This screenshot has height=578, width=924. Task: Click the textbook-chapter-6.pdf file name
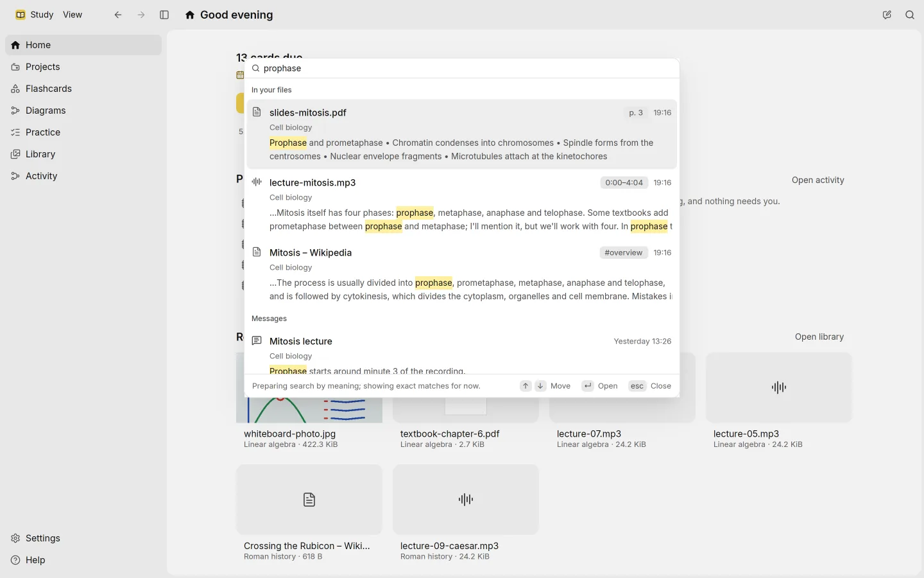pyautogui.click(x=450, y=434)
